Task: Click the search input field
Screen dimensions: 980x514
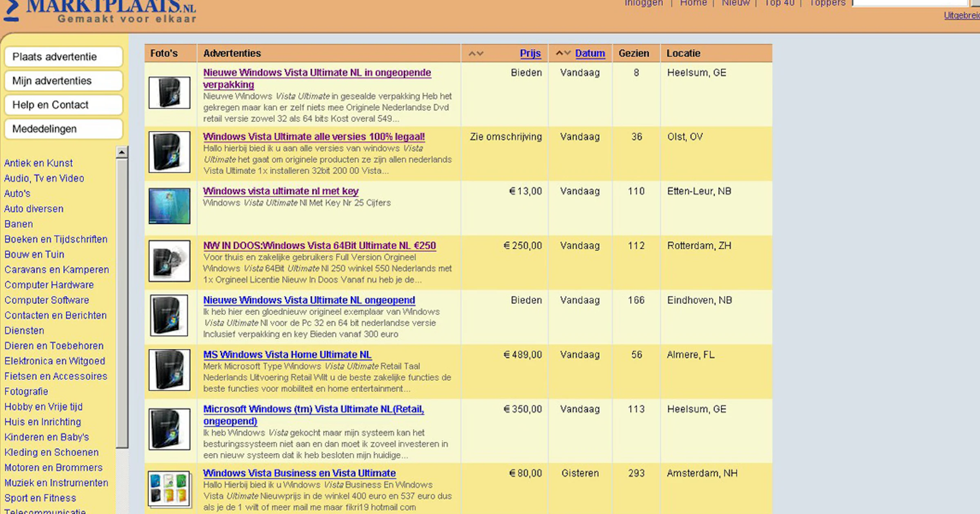Action: click(x=911, y=3)
